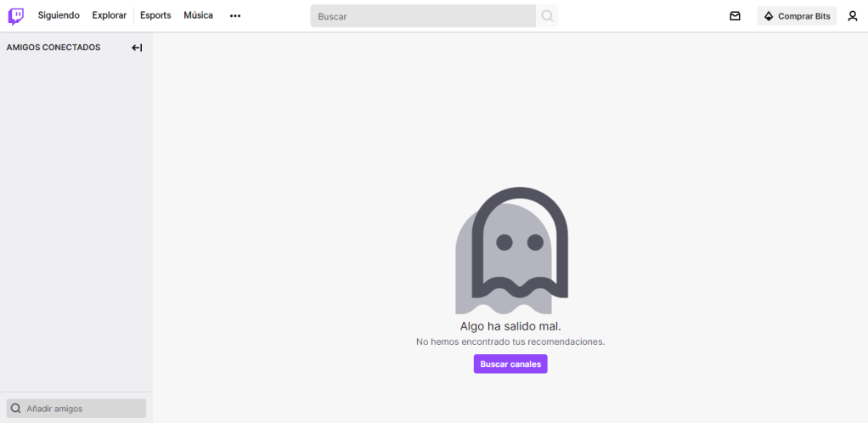Click the 'Algo ha salido mal' message
The height and width of the screenshot is (423, 868).
pos(510,326)
